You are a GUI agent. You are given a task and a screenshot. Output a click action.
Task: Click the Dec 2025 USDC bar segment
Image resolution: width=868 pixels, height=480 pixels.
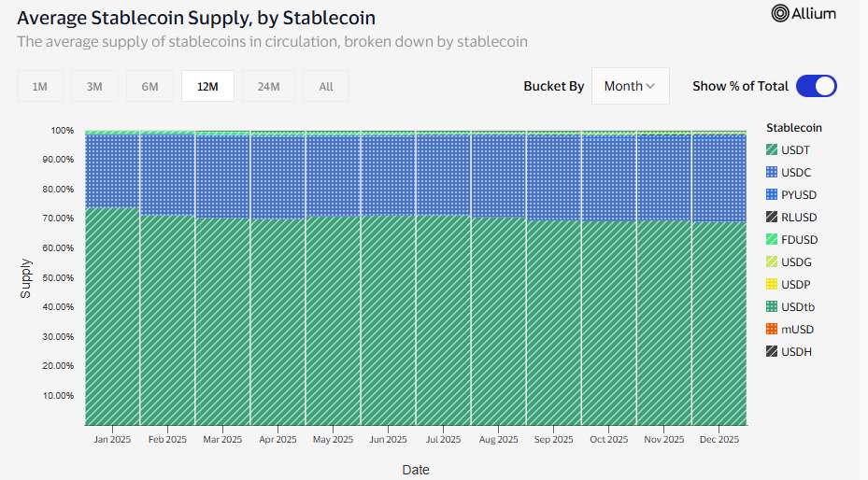tap(719, 177)
